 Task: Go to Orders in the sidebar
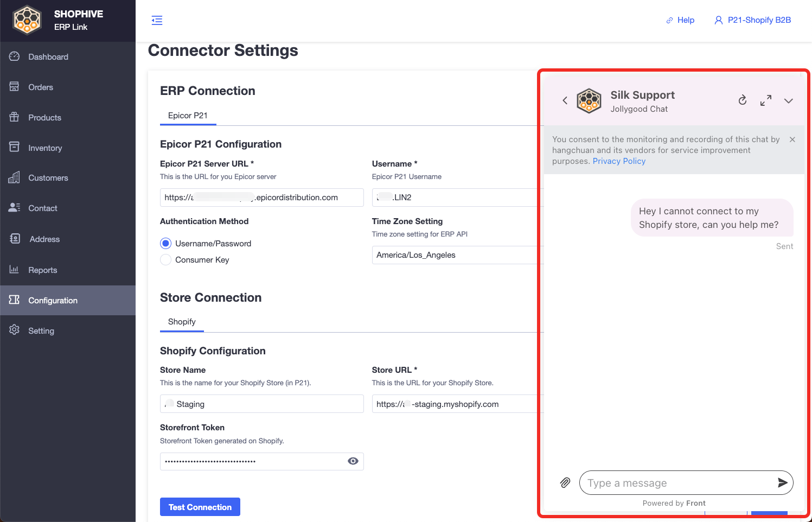click(x=68, y=87)
